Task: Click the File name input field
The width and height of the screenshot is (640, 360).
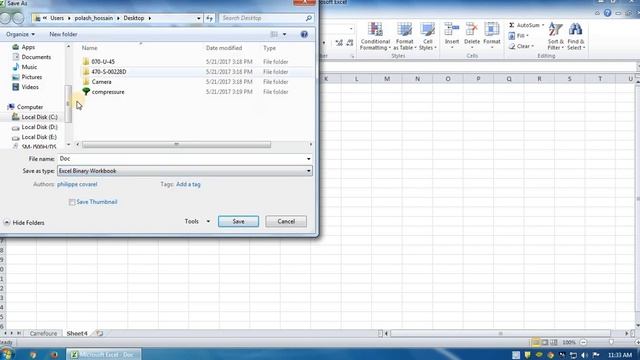Action: [x=181, y=159]
